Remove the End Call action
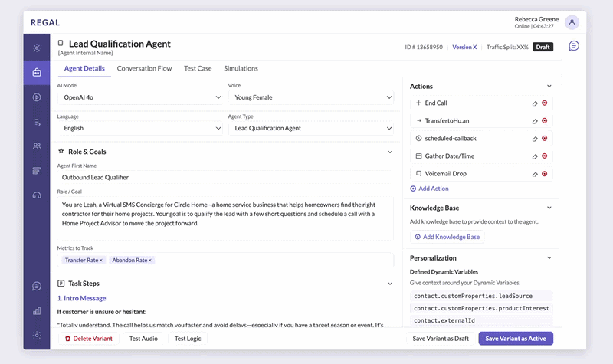 544,103
